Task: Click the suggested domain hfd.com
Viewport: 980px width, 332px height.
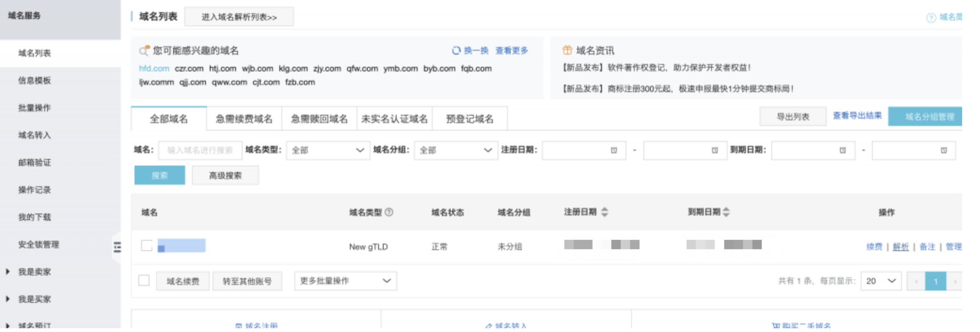Action: click(154, 69)
